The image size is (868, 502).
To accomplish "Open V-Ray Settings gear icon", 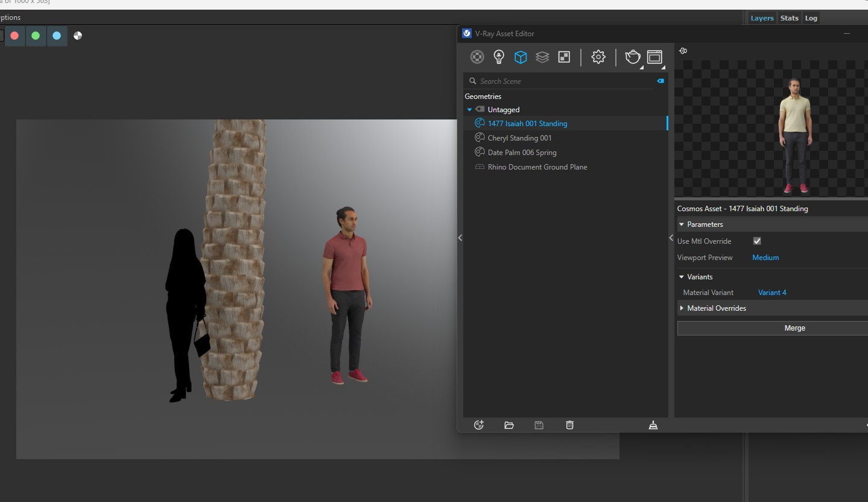I will pos(598,57).
